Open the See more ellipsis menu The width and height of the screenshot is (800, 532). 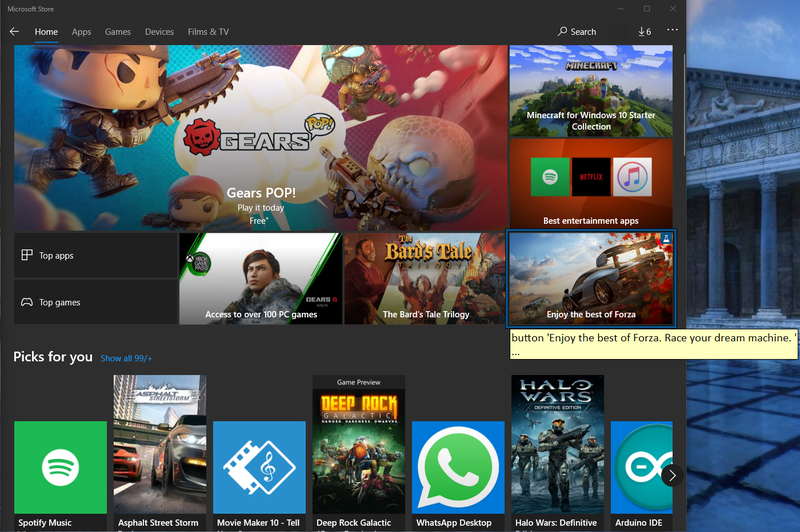[x=672, y=30]
